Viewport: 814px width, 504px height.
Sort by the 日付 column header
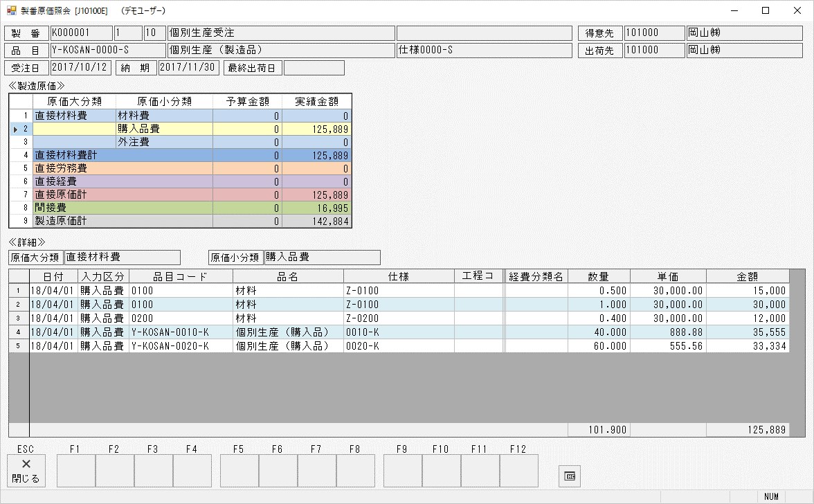pos(53,276)
